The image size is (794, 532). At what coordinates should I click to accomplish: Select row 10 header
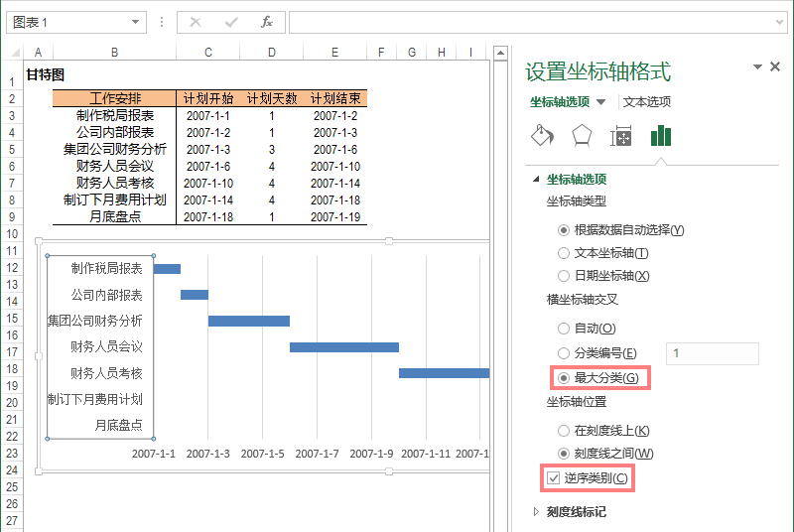click(12, 234)
